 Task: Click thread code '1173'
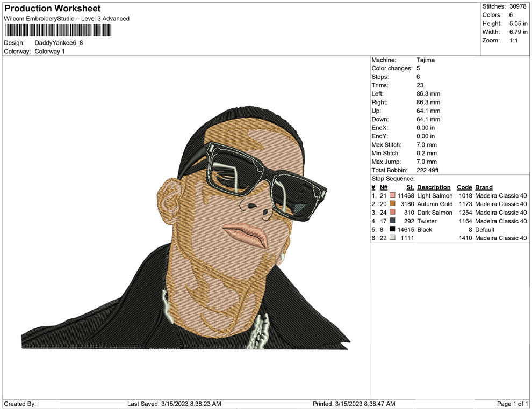465,204
